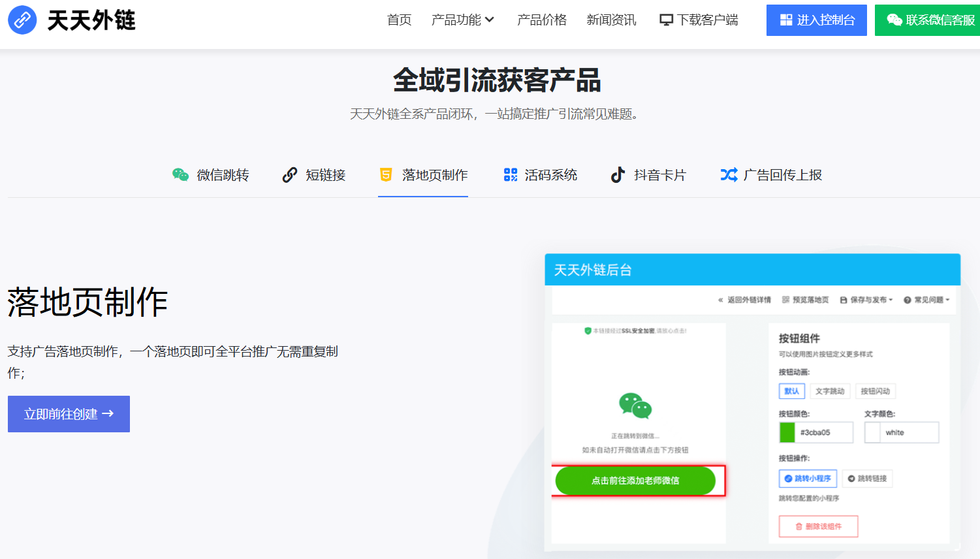Open the 保存与发布 dropdown

tap(866, 300)
